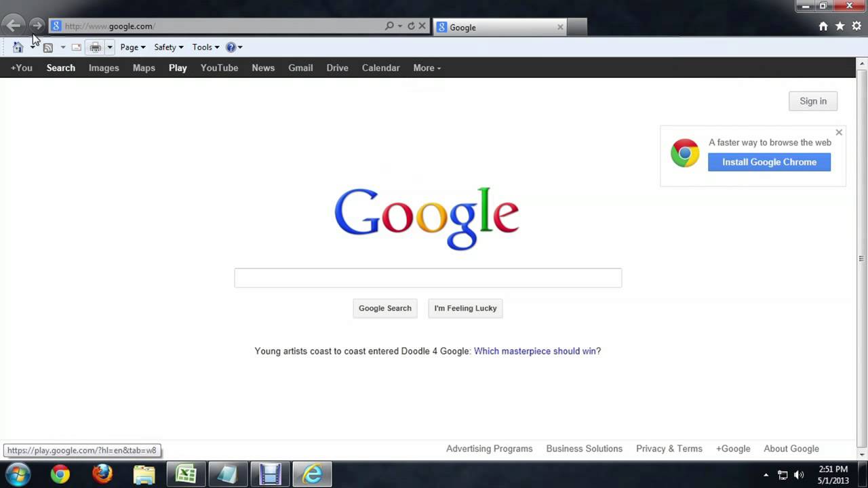Open the Page menu dropdown
Screen dimensions: 868x488
click(x=133, y=47)
